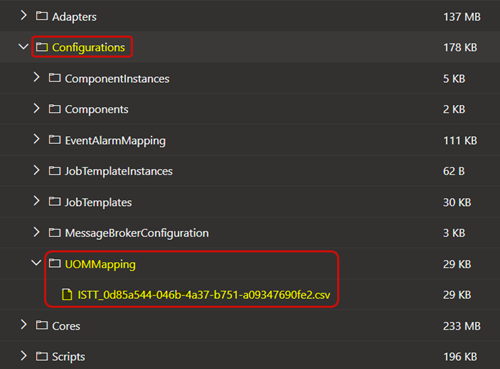
Task: Expand the JobTemplates chevron
Action: [x=36, y=201]
